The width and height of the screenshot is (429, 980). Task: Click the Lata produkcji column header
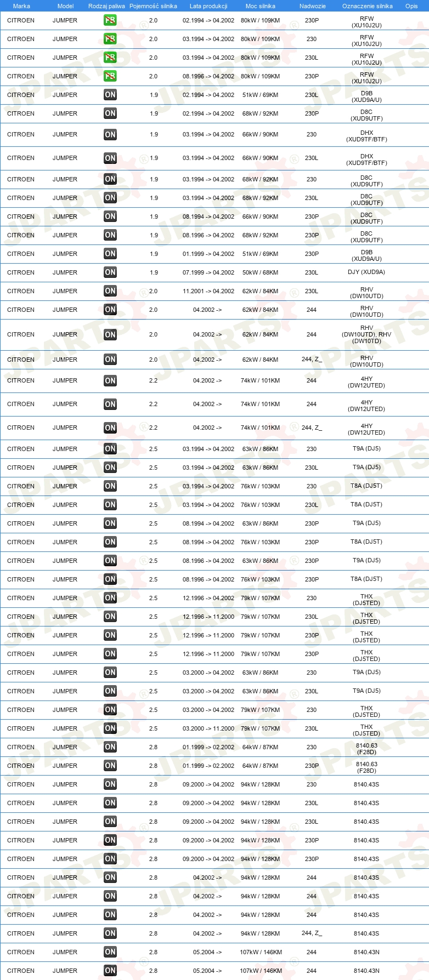pyautogui.click(x=208, y=6)
